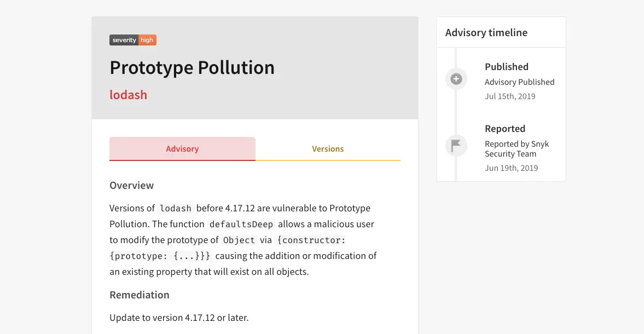Click the plus icon beside Published

456,79
